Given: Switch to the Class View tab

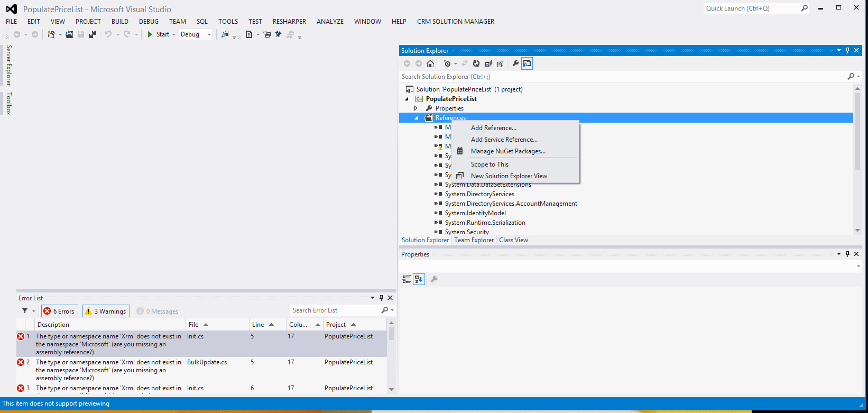Looking at the screenshot, I should pos(513,240).
